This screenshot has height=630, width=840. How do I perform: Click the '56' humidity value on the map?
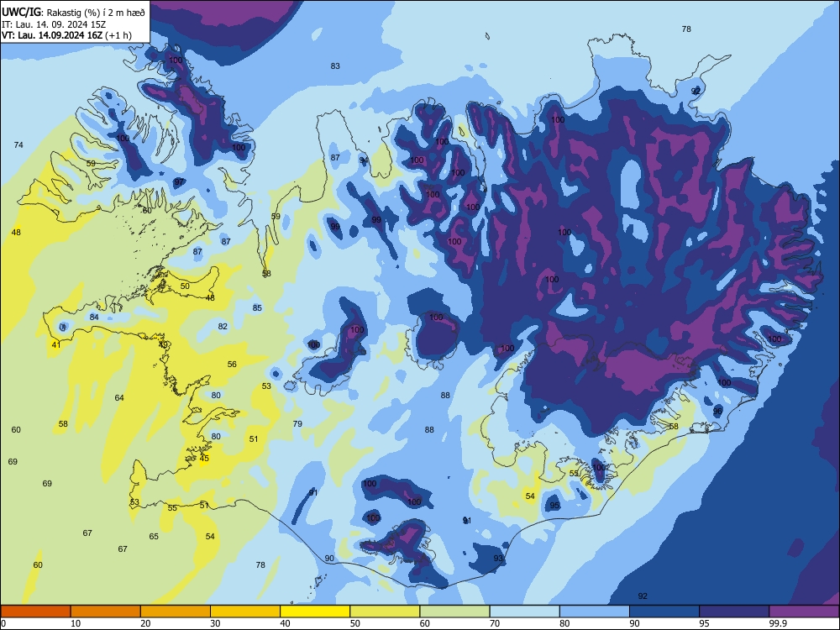pyautogui.click(x=232, y=365)
